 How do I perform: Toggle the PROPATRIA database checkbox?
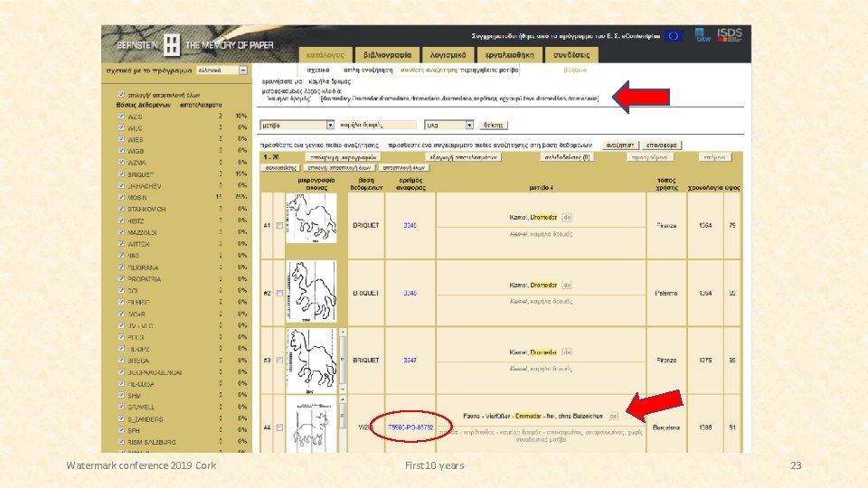(121, 279)
